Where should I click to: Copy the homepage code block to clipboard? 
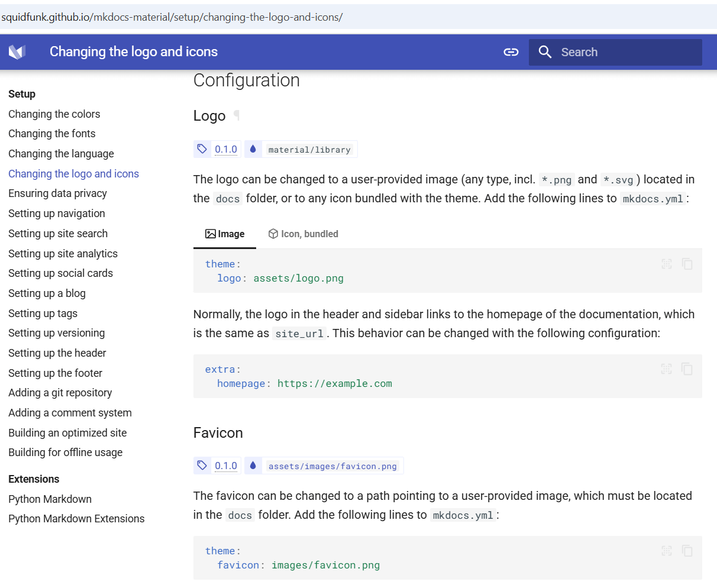(x=687, y=369)
